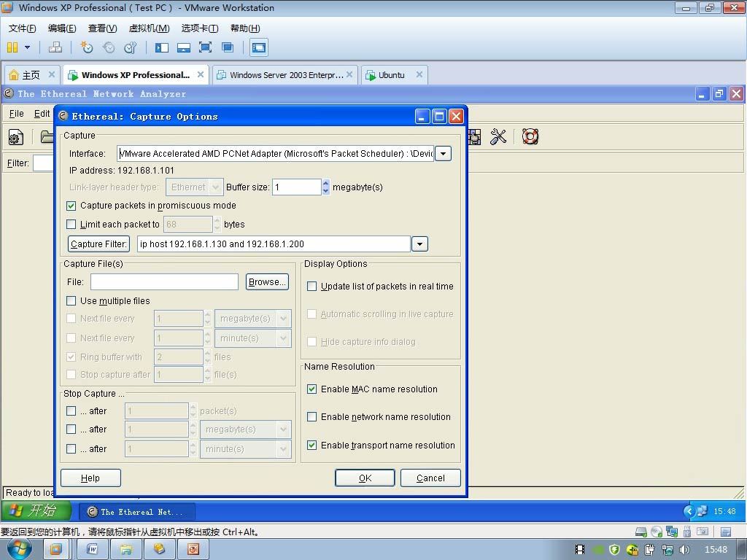Click the Ethereal tools wrench icon
This screenshot has width=747, height=560.
tap(498, 136)
